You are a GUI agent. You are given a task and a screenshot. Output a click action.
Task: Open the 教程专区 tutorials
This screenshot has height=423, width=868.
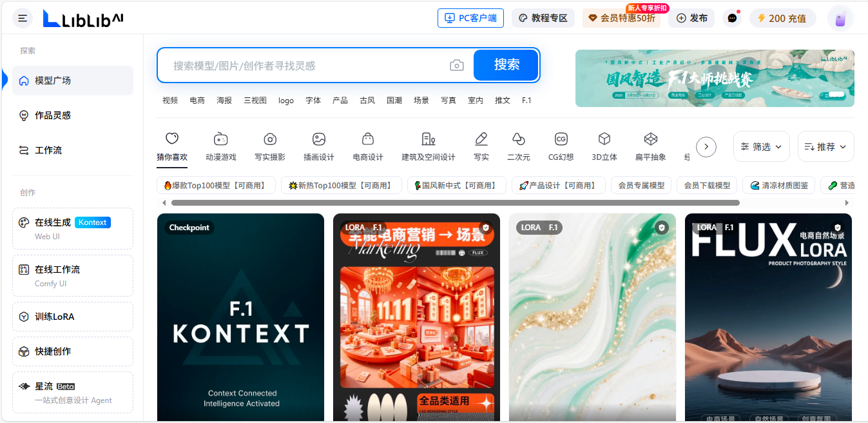(x=543, y=18)
